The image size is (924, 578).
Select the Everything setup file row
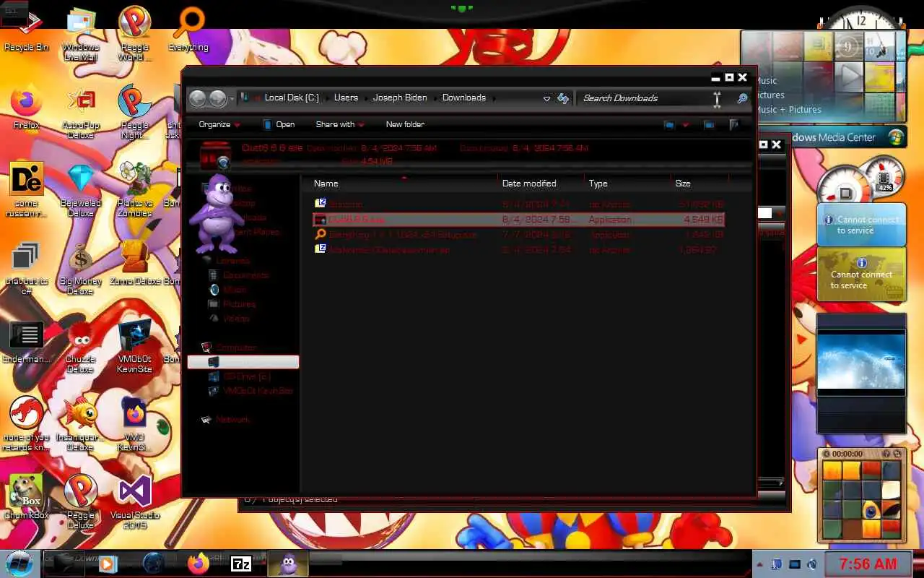pyautogui.click(x=518, y=235)
